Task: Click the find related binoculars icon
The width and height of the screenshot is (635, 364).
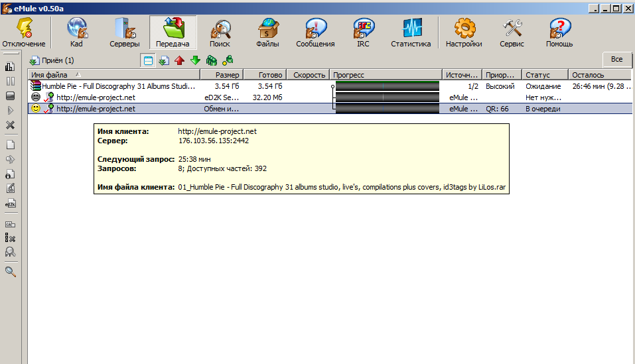Action: (10, 252)
